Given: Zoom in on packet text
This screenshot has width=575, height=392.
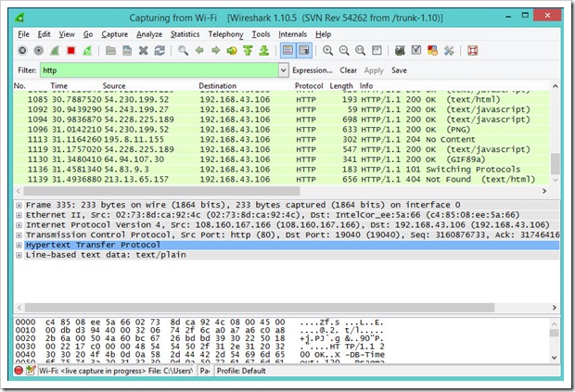Looking at the screenshot, I should 327,51.
